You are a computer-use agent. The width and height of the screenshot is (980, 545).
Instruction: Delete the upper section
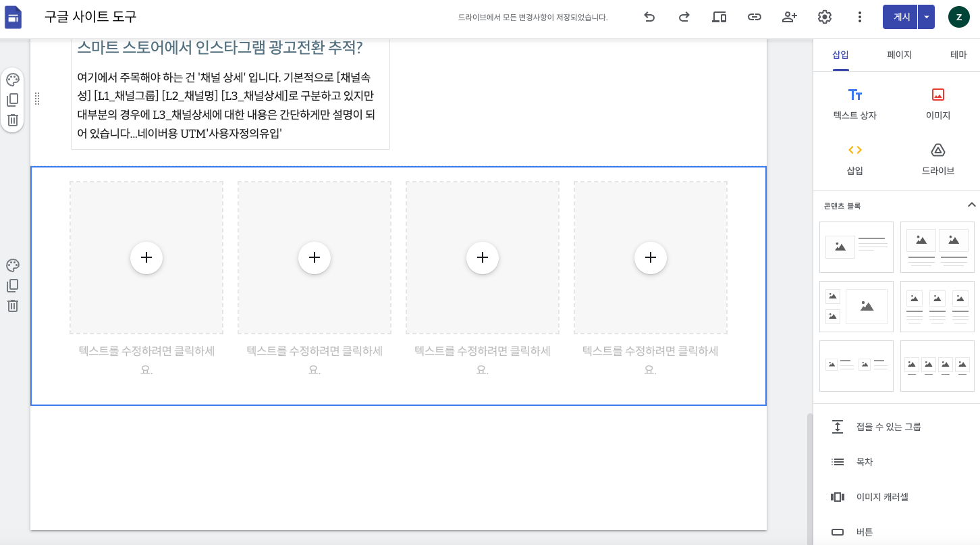tap(13, 120)
